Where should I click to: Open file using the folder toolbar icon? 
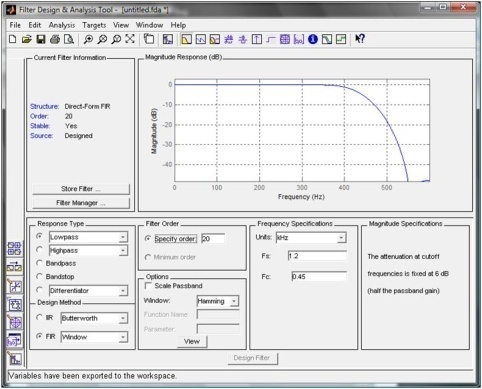click(x=27, y=39)
